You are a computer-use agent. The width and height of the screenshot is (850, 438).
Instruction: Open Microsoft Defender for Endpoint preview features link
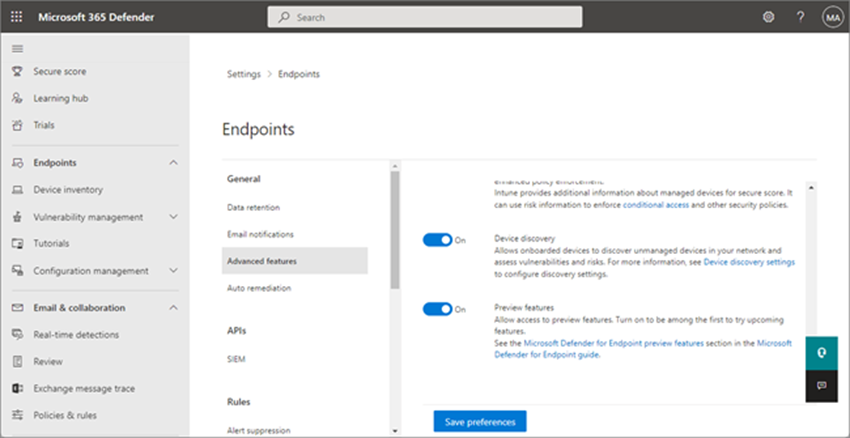pos(614,343)
